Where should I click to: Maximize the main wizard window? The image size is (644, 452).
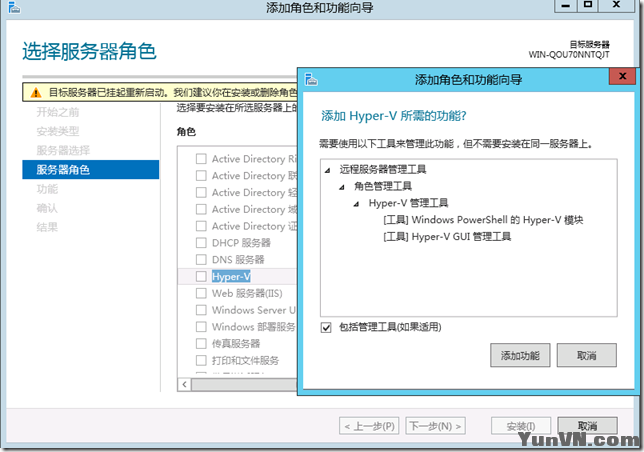(x=588, y=5)
